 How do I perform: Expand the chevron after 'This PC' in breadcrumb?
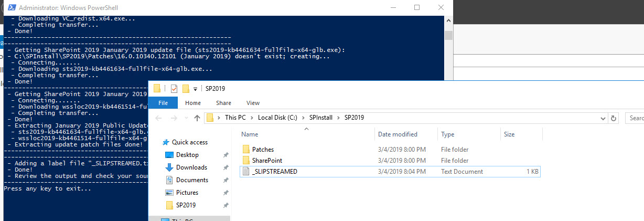(252, 118)
